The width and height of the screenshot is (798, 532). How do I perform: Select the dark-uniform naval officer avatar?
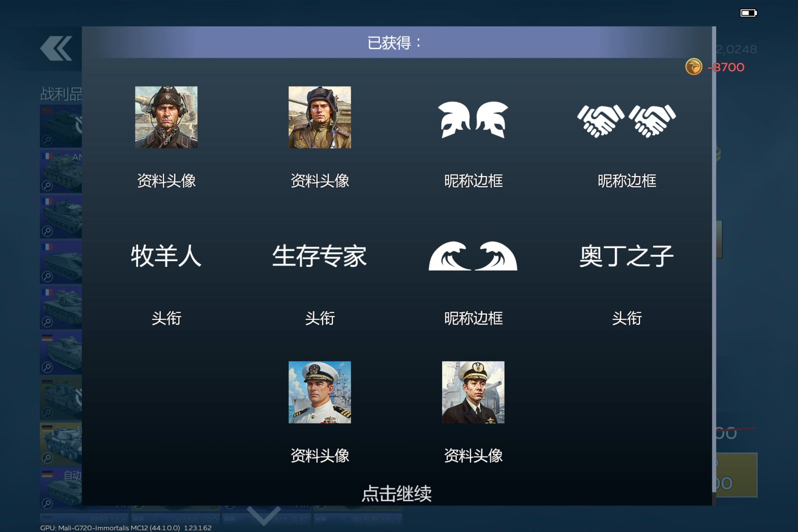pyautogui.click(x=473, y=392)
